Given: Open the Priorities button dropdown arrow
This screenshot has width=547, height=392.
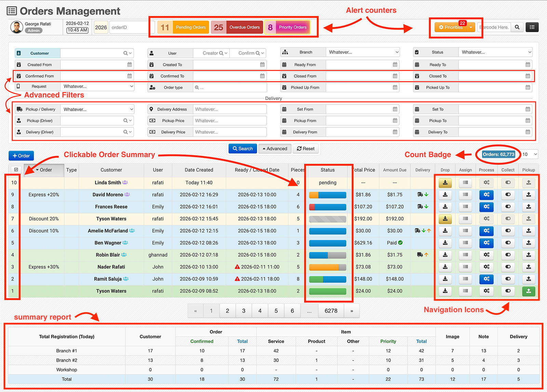Looking at the screenshot, I should tap(471, 27).
